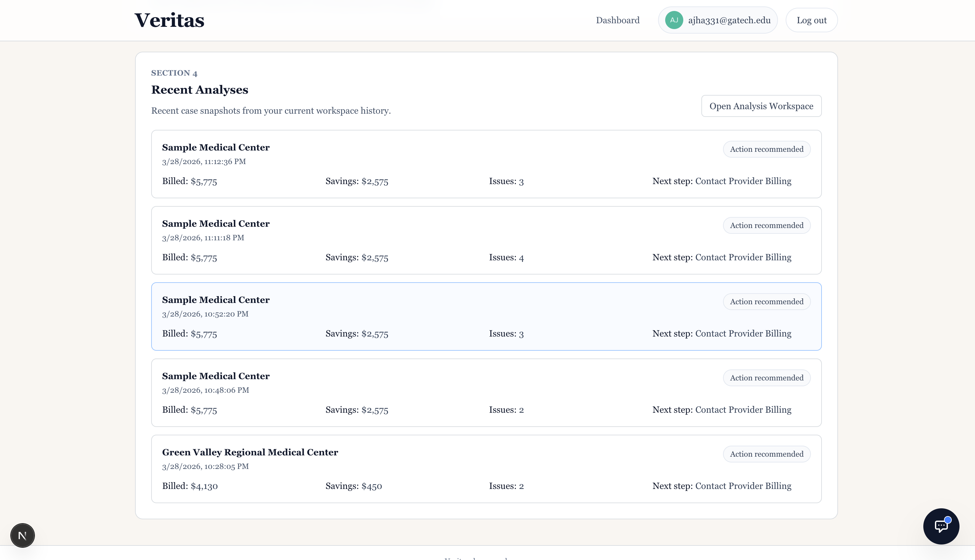Image resolution: width=975 pixels, height=560 pixels.
Task: Open the 11:11:18 PM analysis card
Action: pos(486,240)
